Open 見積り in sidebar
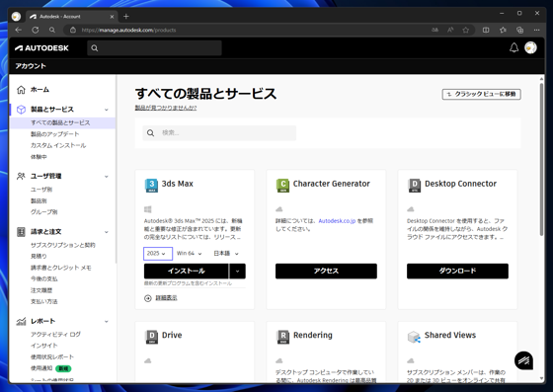Image resolution: width=553 pixels, height=392 pixels. (x=39, y=257)
